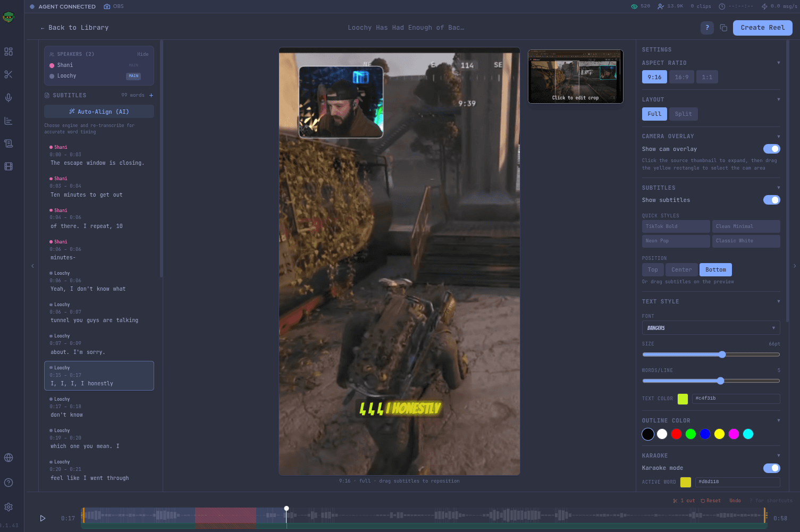800x532 pixels.
Task: Click the viewers eye icon in status bar
Action: tap(634, 6)
